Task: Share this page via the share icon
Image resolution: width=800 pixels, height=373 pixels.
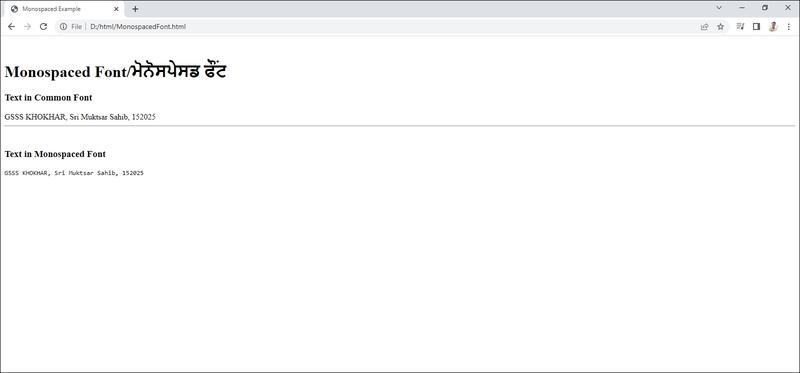Action: 705,27
